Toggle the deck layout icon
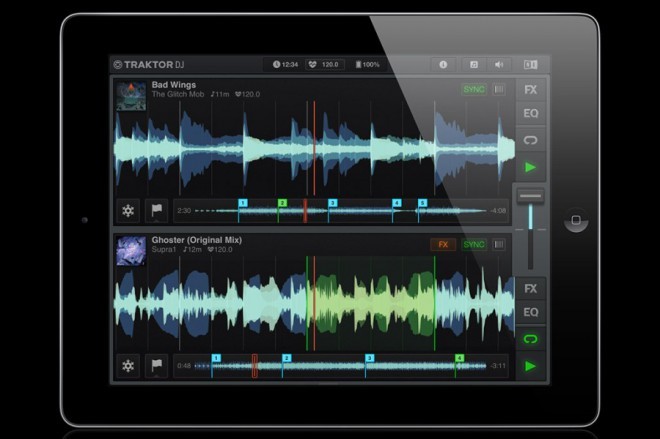 click(x=530, y=64)
